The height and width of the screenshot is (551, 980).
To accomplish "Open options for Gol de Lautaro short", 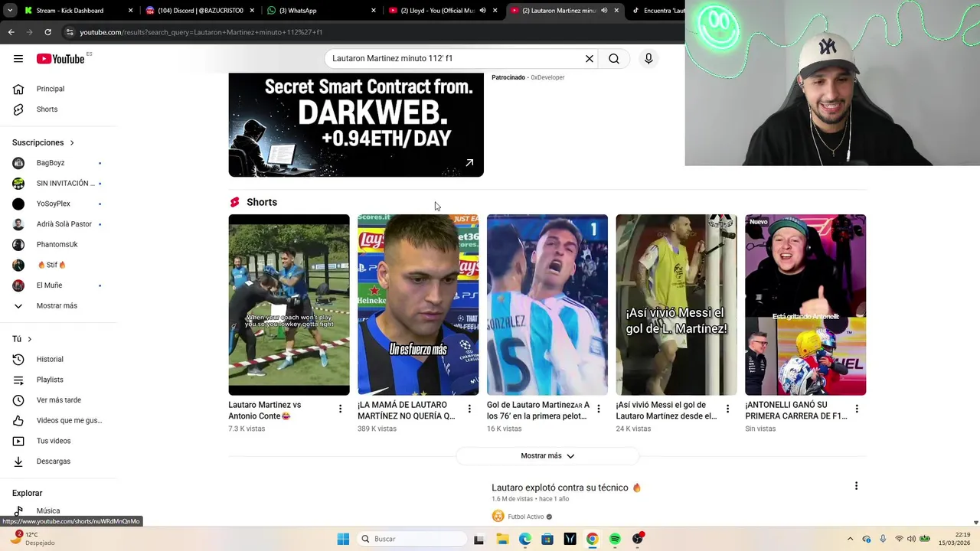I will tap(599, 409).
